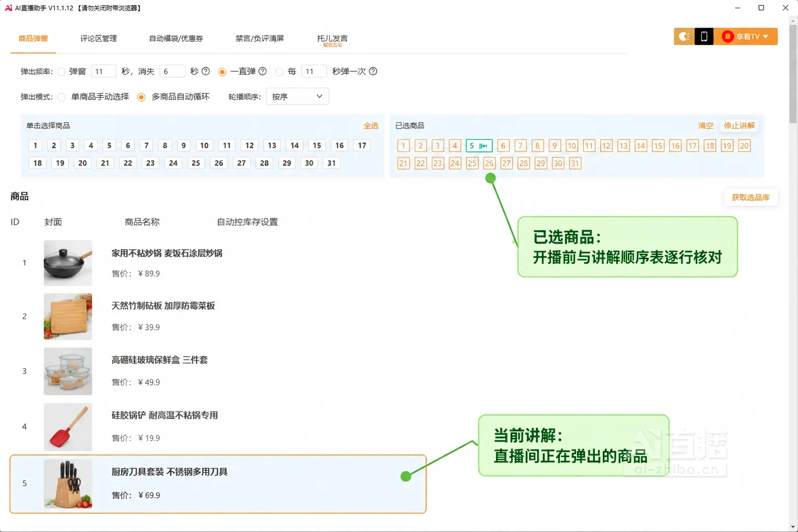The image size is (798, 532).
Task: Click the 获取选品库 button
Action: [751, 197]
